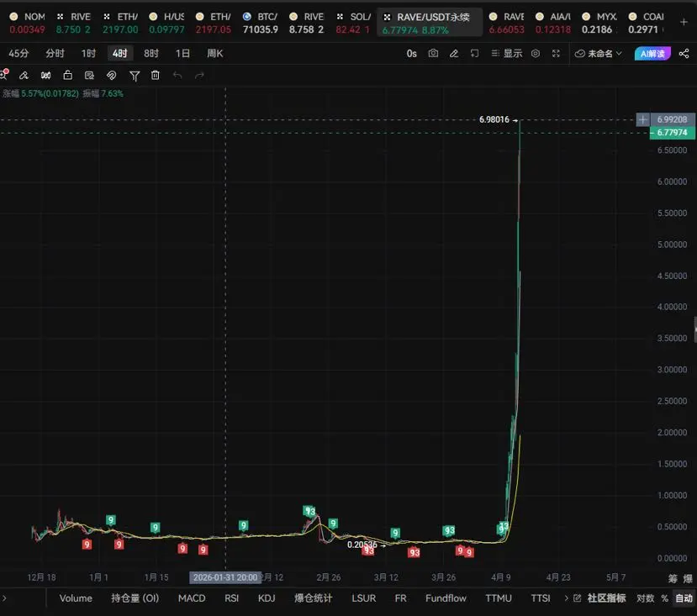Click the measure ruler tool icon
697x616 pixels.
(45, 75)
